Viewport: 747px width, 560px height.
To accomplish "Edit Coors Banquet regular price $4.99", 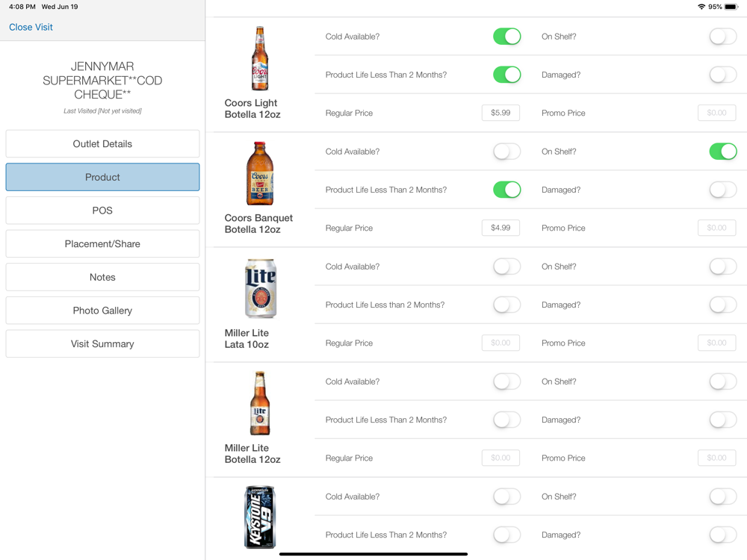I will pyautogui.click(x=500, y=228).
